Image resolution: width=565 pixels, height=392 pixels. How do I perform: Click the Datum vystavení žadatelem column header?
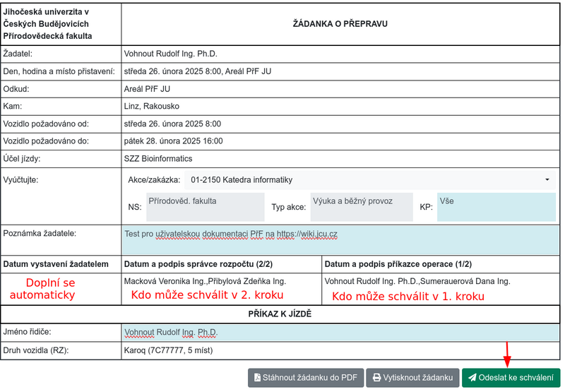pyautogui.click(x=56, y=264)
